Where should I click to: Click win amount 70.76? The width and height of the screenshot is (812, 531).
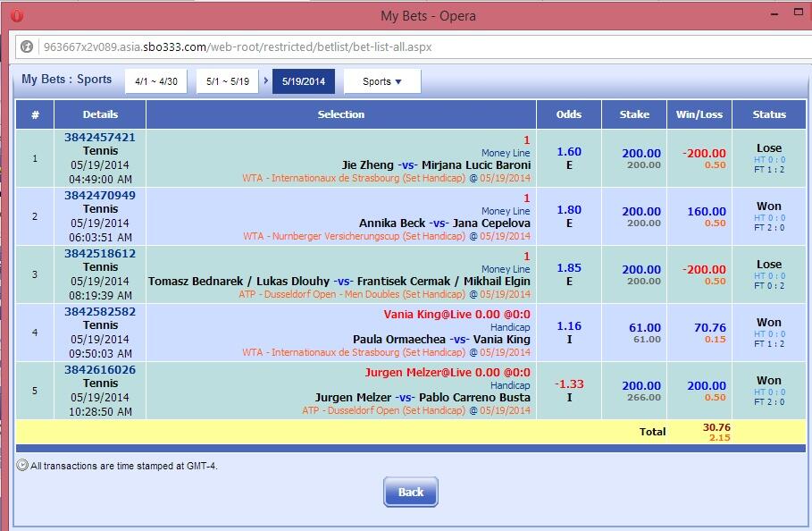pos(710,327)
